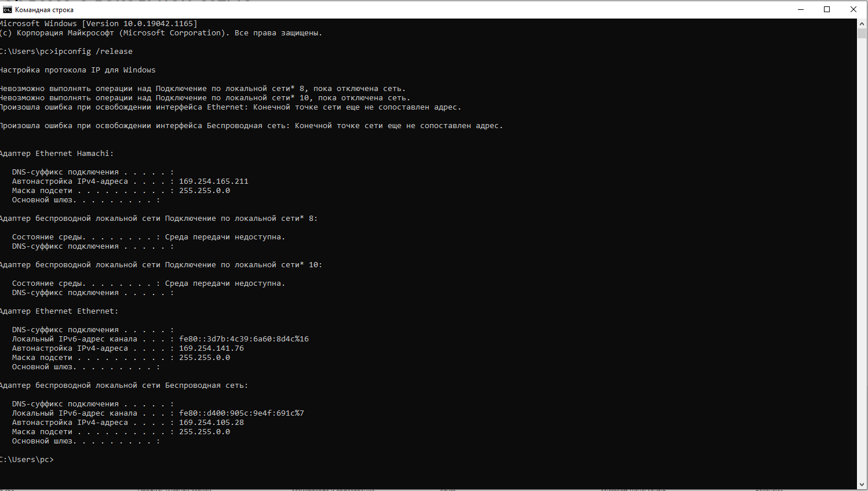Close the Command Prompt window
Screen dimensions: 868x491
coord(854,9)
